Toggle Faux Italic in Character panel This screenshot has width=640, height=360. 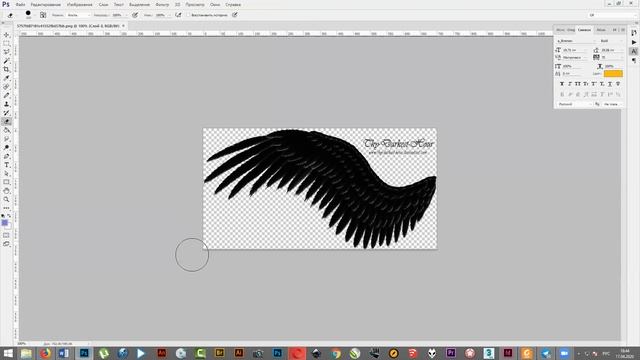point(570,84)
